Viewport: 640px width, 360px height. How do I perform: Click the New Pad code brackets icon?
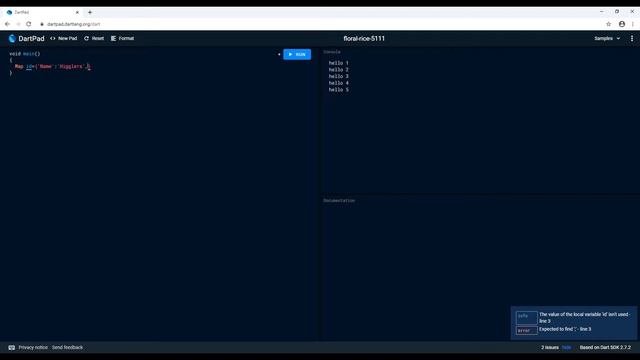pos(53,38)
